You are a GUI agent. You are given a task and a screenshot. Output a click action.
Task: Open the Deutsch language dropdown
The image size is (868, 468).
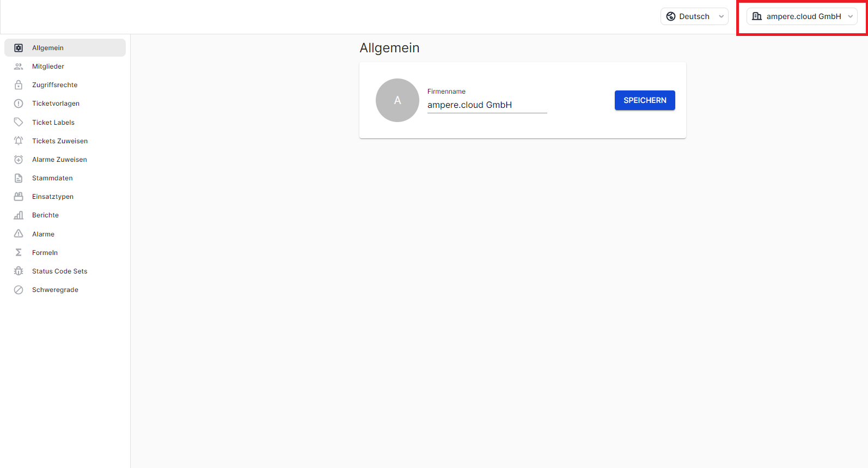click(694, 16)
